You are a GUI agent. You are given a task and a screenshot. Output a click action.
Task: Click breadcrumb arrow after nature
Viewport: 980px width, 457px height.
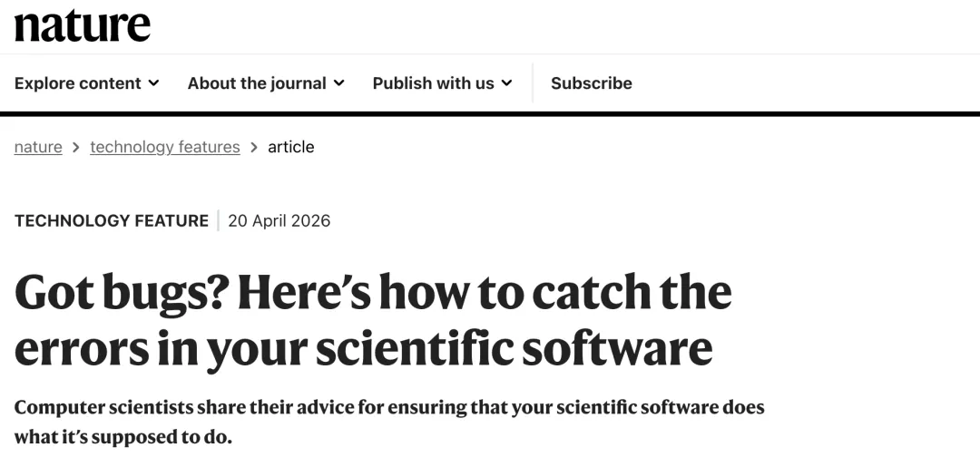pyautogui.click(x=76, y=147)
